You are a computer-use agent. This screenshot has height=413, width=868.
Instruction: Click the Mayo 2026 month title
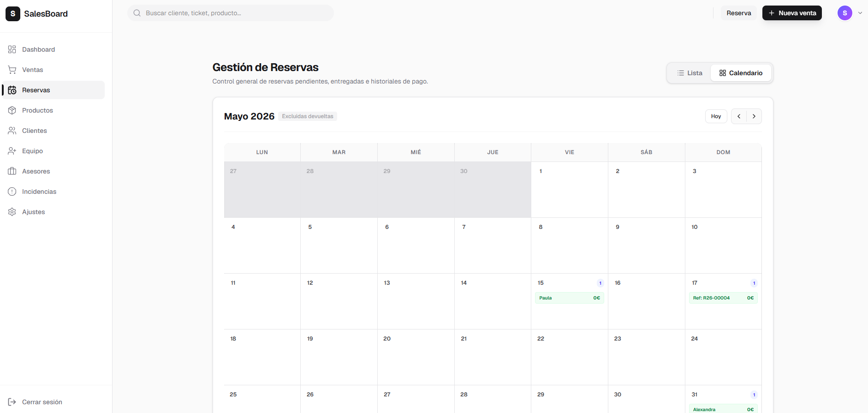click(249, 116)
